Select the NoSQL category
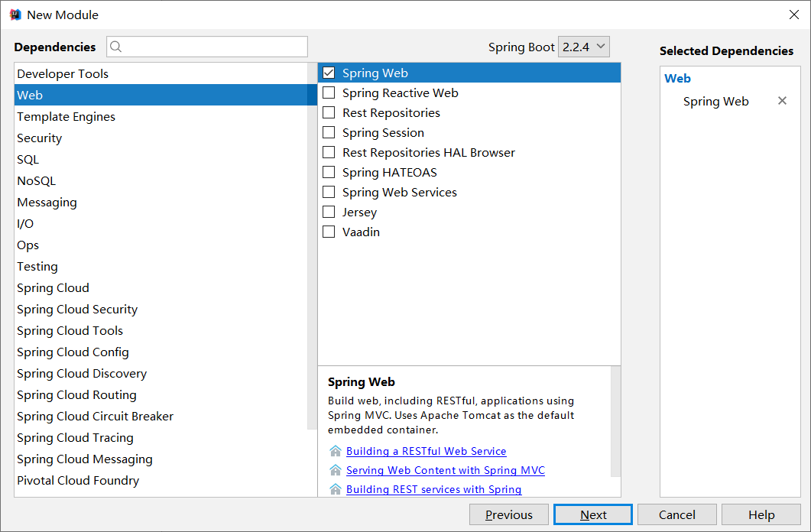Image resolution: width=811 pixels, height=532 pixels. coord(161,181)
